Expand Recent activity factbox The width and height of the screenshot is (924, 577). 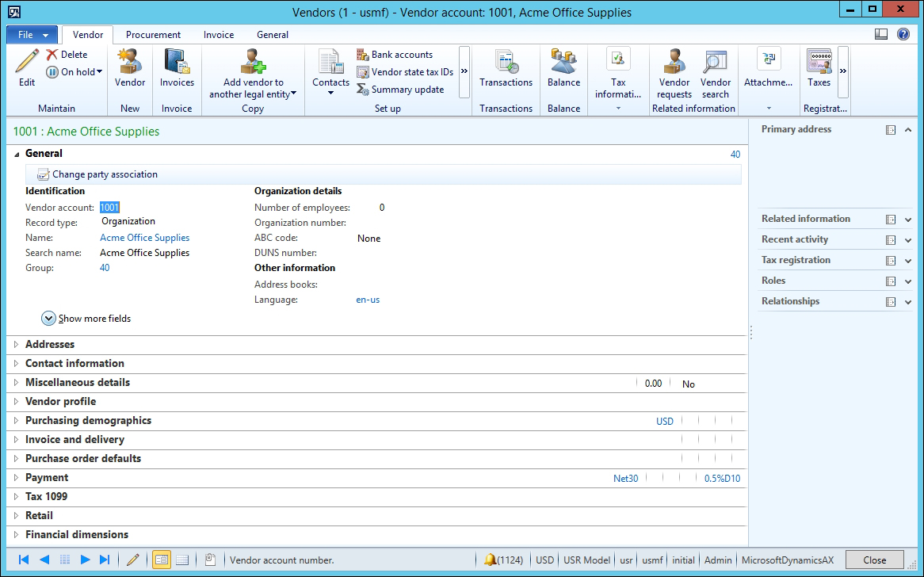pyautogui.click(x=908, y=240)
